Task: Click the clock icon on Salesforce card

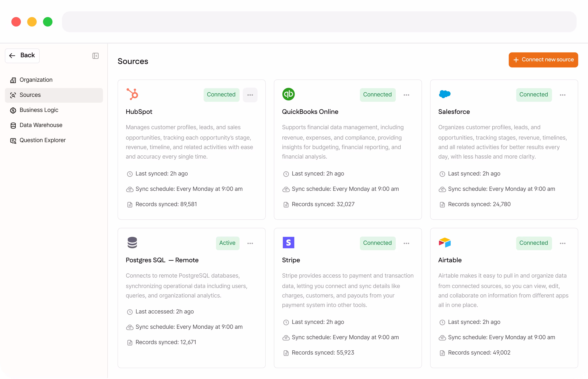Action: coord(442,174)
